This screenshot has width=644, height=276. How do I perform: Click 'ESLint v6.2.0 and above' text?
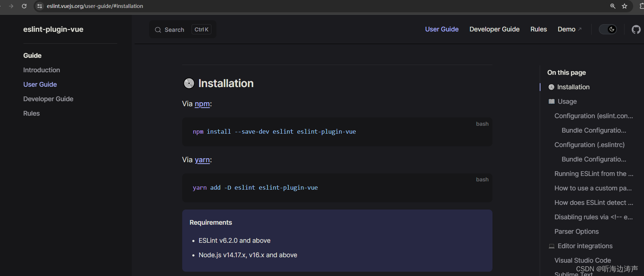pyautogui.click(x=235, y=241)
